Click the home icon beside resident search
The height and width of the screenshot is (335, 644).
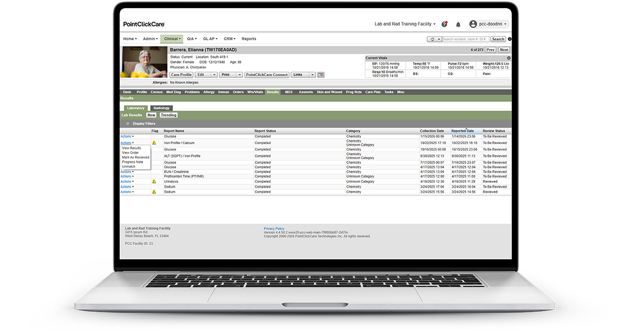[433, 39]
